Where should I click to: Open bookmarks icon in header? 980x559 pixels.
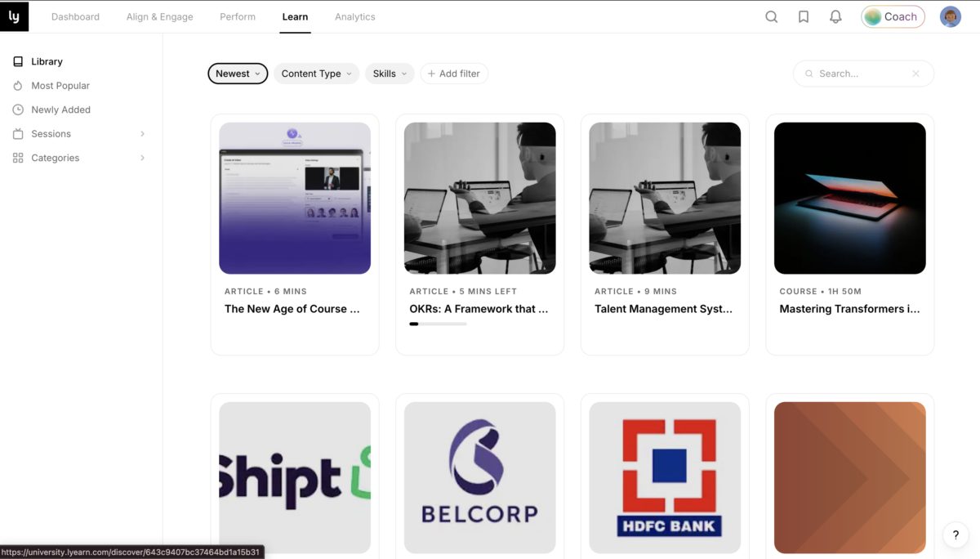click(804, 16)
